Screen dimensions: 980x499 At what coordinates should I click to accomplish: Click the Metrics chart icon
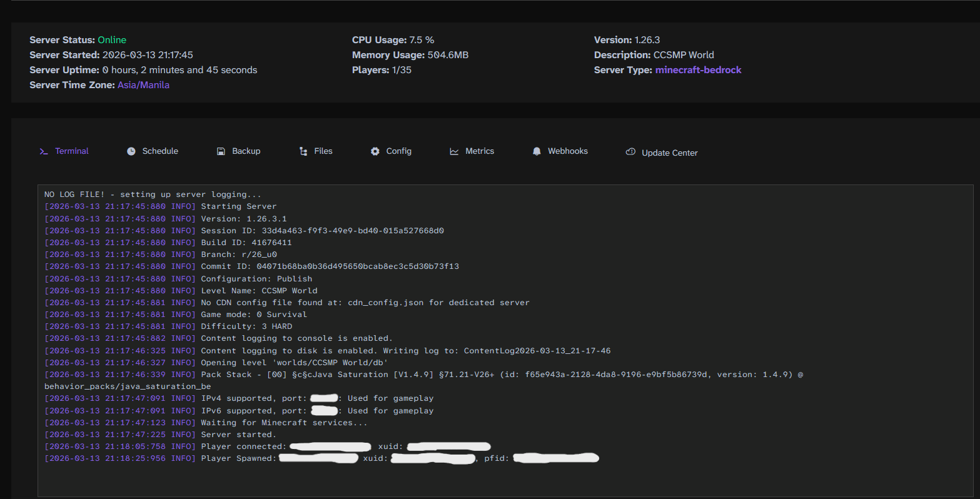pyautogui.click(x=454, y=151)
